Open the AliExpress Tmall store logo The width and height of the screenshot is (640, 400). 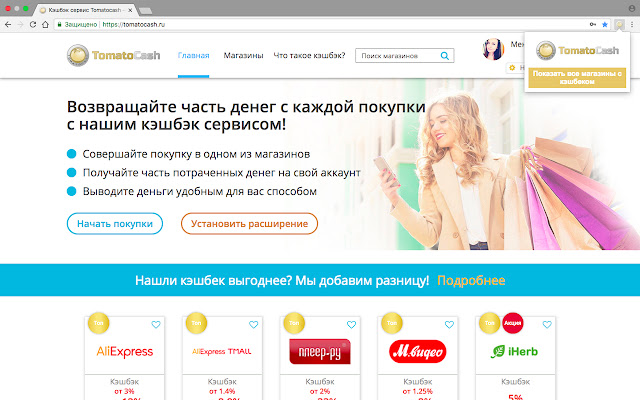click(x=222, y=351)
